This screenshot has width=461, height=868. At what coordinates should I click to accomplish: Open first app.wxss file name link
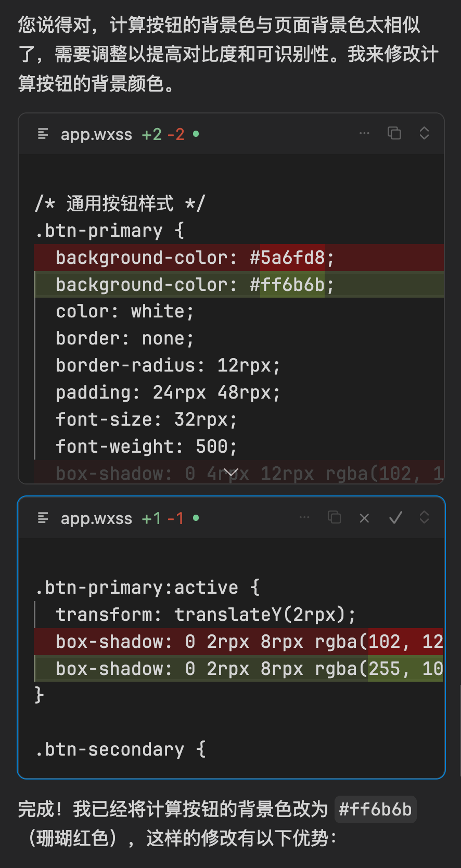96,134
